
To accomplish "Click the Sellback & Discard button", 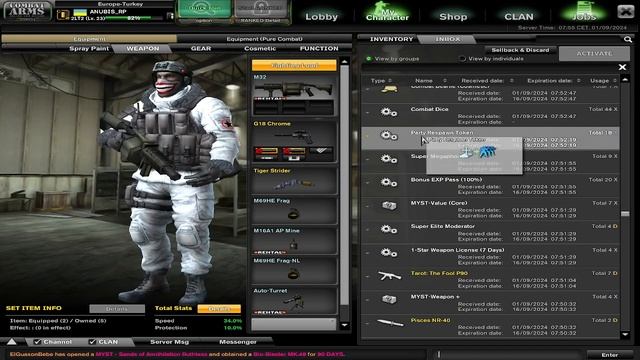I will (520, 50).
